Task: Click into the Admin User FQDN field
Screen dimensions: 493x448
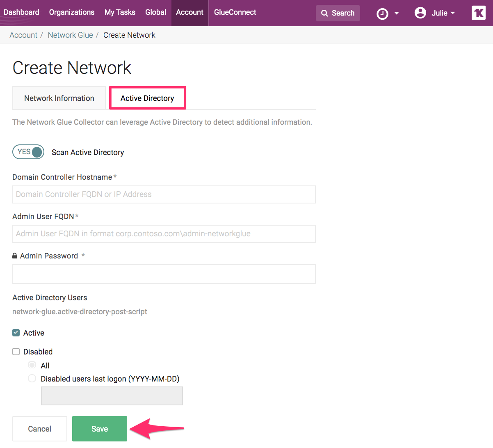Action: [x=164, y=234]
